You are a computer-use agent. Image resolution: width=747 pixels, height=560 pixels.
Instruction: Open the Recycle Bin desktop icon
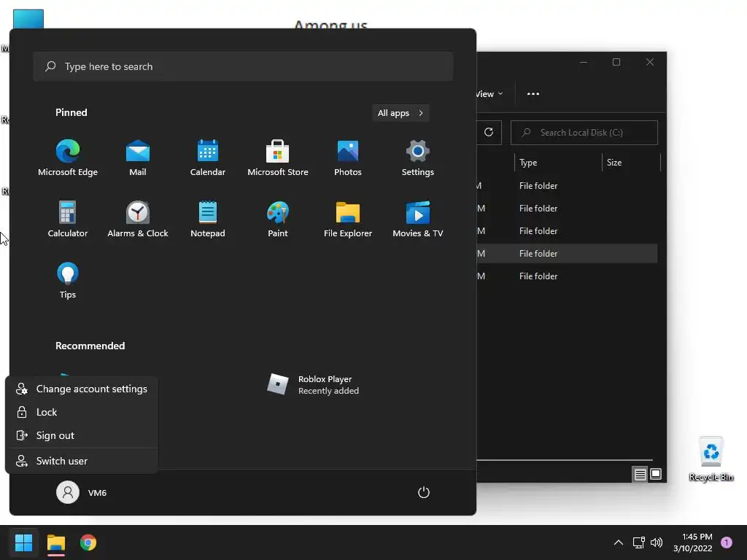tap(711, 459)
